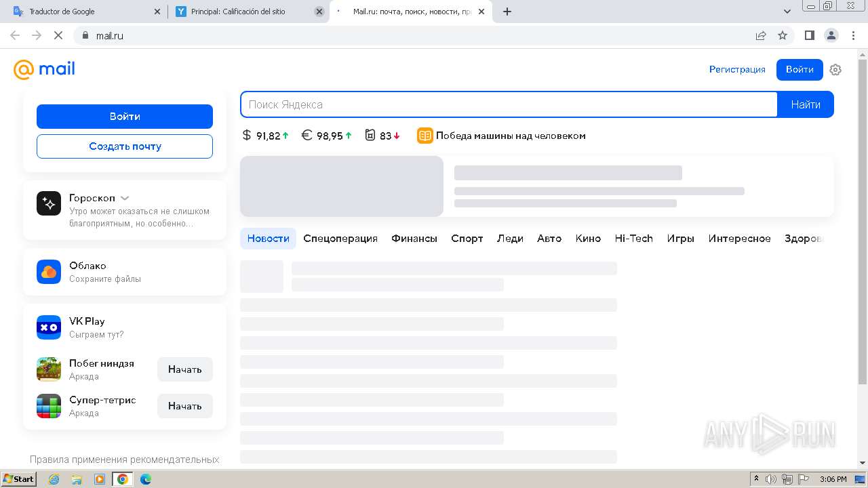Select the Кино news tab
The width and height of the screenshot is (868, 488).
(x=588, y=239)
